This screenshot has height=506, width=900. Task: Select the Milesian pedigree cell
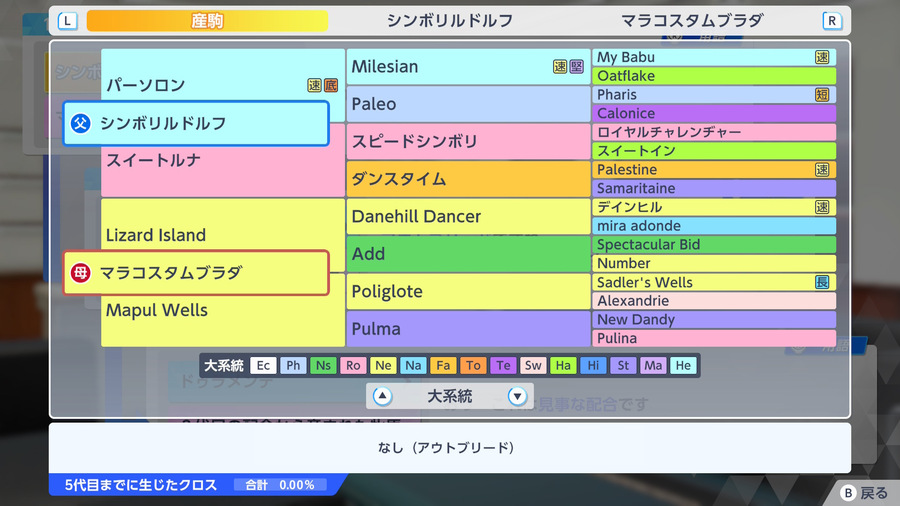468,67
